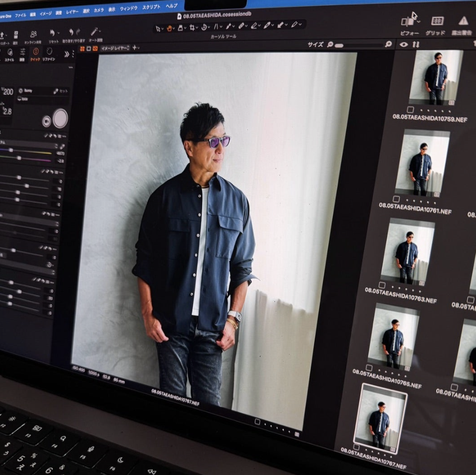Adjust the サイズ thumbnail size slider
The height and width of the screenshot is (475, 476).
359,45
